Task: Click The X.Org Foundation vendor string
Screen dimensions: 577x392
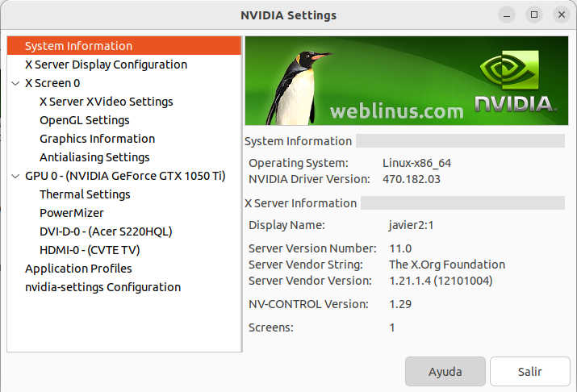Action: (447, 265)
